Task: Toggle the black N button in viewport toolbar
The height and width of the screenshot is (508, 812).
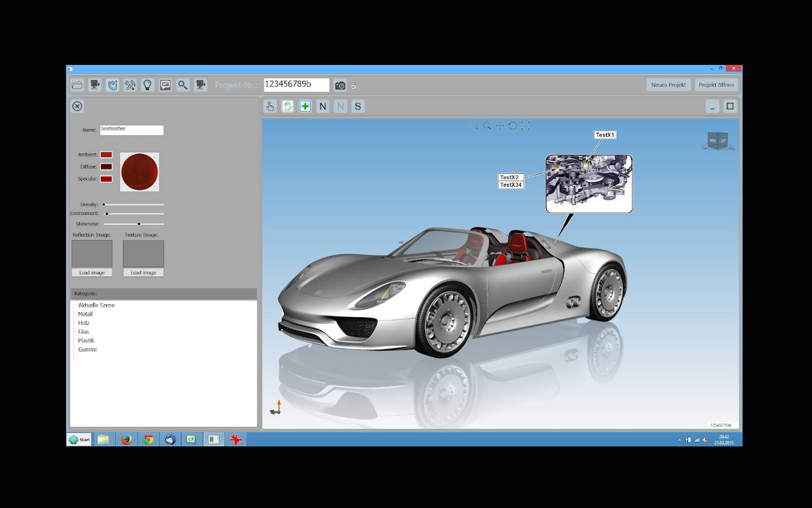Action: tap(323, 106)
